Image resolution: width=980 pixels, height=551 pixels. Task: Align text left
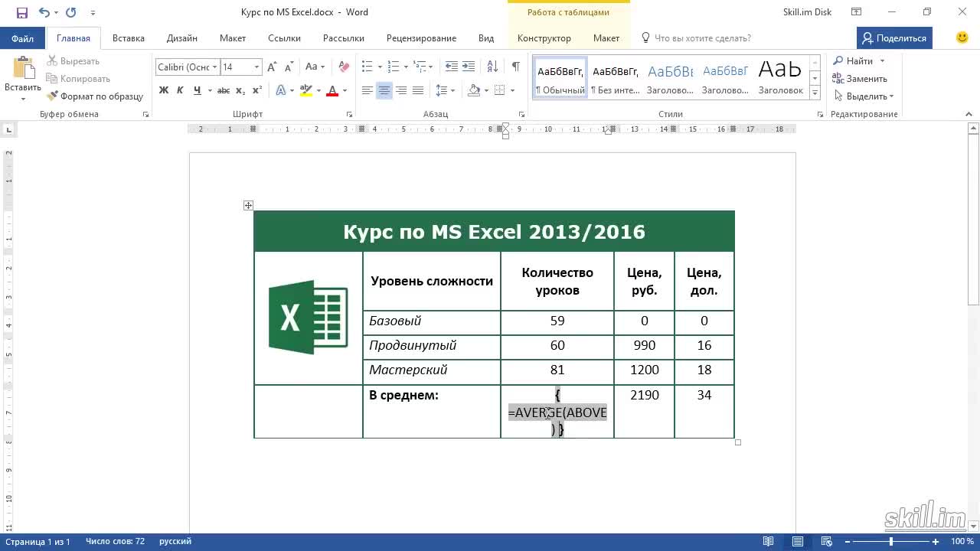[367, 90]
